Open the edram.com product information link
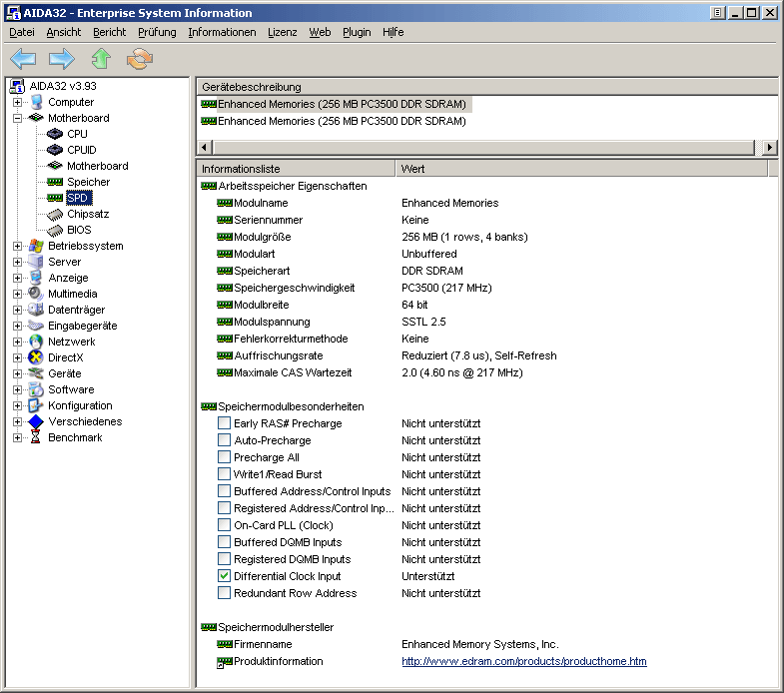The width and height of the screenshot is (784, 693). click(x=524, y=661)
